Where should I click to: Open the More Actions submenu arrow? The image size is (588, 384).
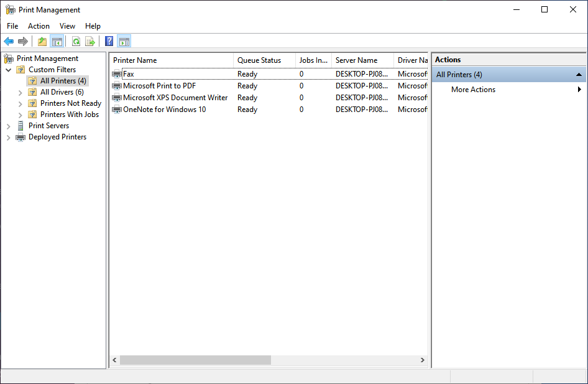click(x=579, y=90)
